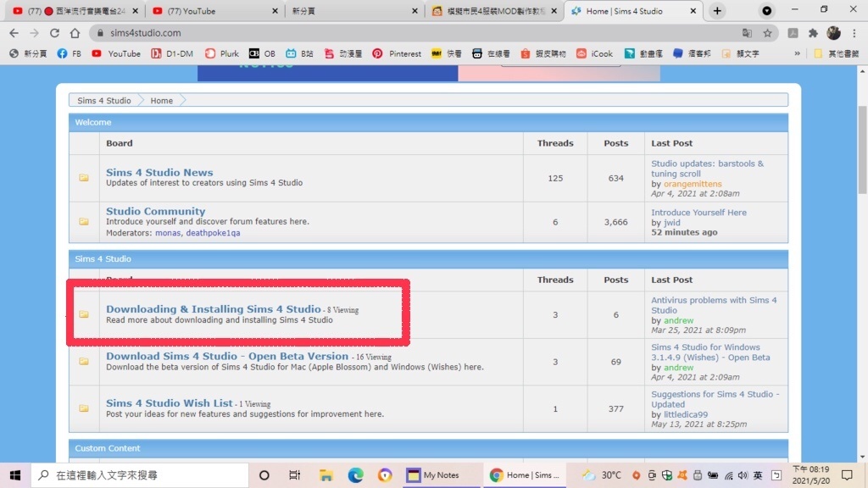Click the translate page icon in address bar

coord(747,33)
